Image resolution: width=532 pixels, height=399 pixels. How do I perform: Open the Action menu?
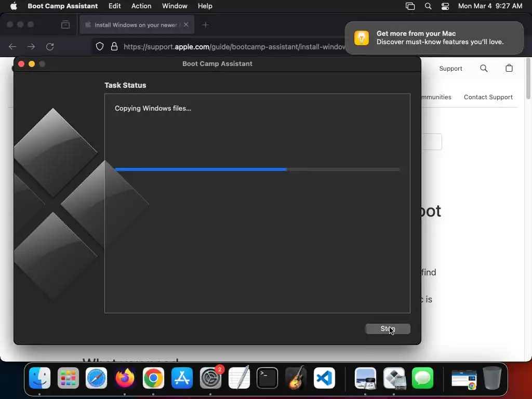click(141, 6)
